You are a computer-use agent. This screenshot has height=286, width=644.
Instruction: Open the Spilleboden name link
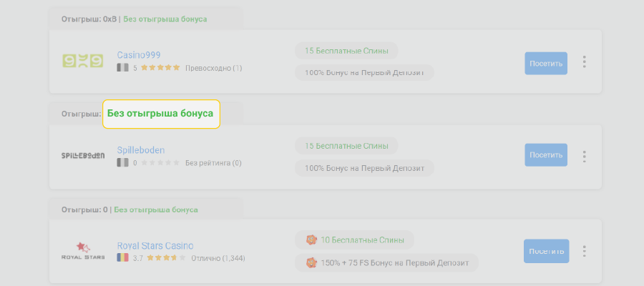point(141,150)
